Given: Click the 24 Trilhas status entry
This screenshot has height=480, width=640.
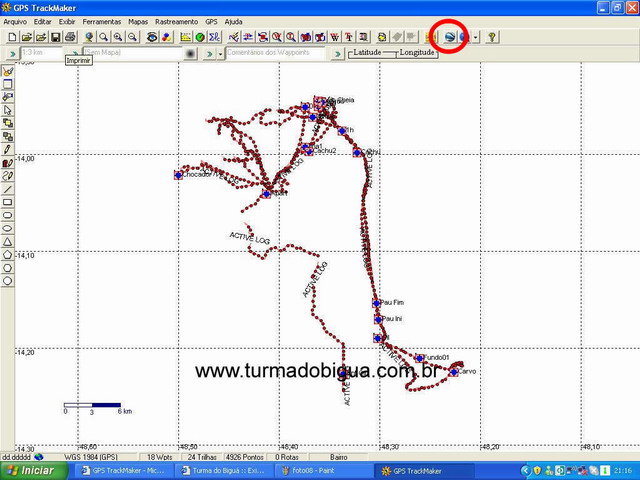Looking at the screenshot, I should [x=202, y=457].
